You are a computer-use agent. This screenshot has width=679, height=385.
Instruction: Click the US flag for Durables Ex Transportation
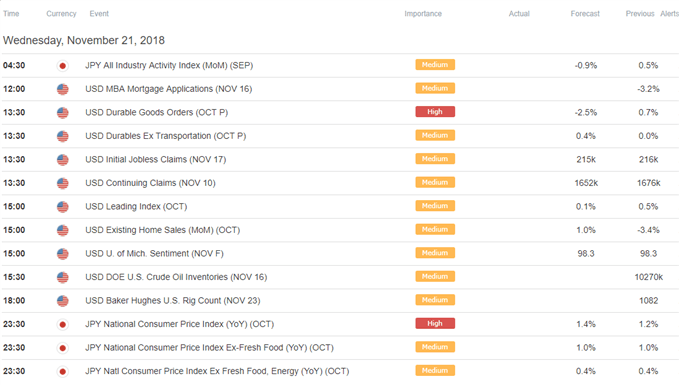[x=63, y=136]
